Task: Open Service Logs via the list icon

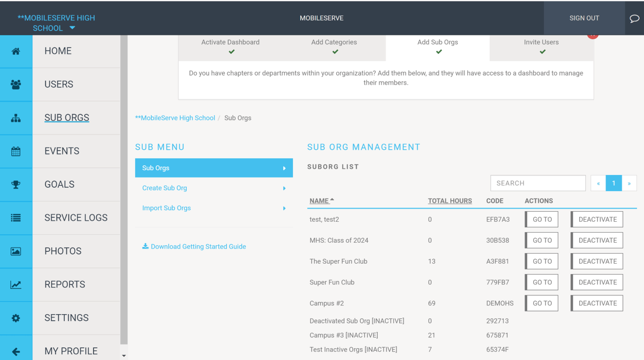Action: (x=16, y=217)
